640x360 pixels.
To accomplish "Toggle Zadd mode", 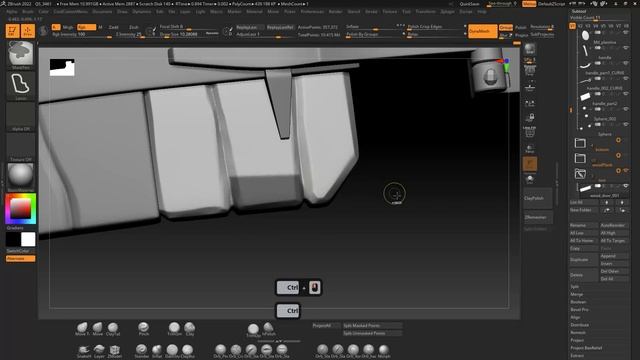I will (x=113, y=27).
